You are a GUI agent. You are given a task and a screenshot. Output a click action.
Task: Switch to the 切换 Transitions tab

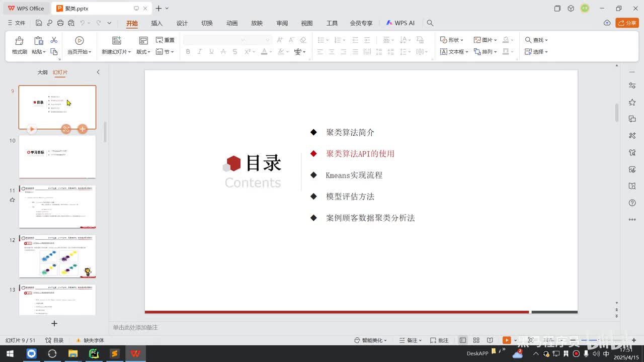(207, 23)
